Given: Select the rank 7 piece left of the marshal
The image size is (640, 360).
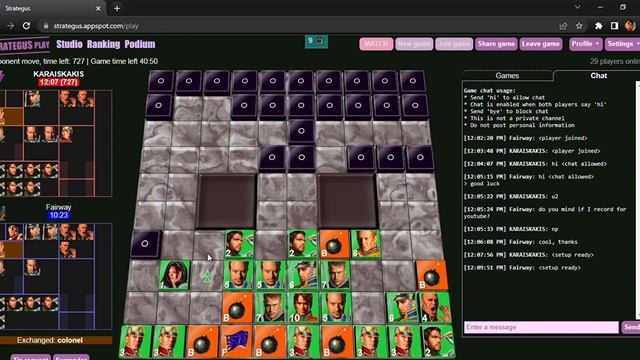Looking at the screenshot, I should pos(271,307).
